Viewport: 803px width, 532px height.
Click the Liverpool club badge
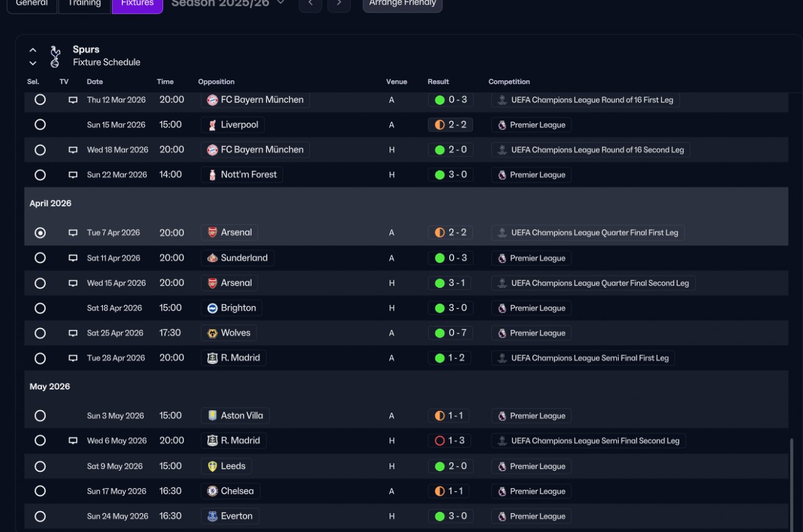[x=213, y=125]
